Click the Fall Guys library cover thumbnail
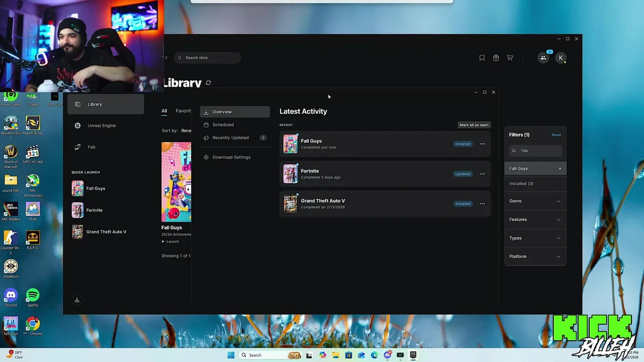The image size is (644, 362). pos(176,182)
